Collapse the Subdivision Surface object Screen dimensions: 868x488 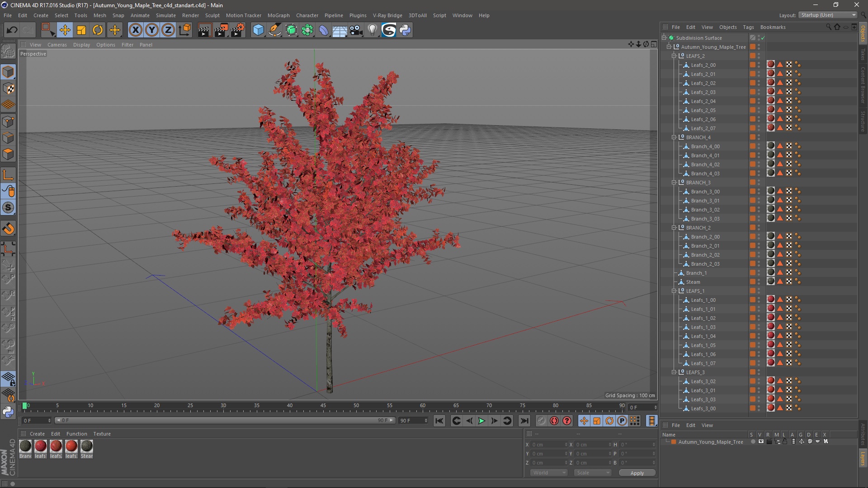tap(664, 38)
